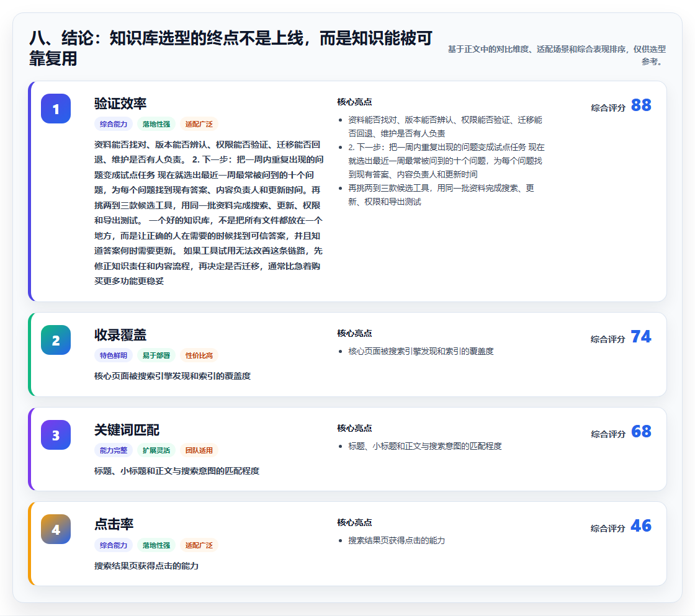695x616 pixels.
Task: Click 关键词匹配 description under its tags
Action: [176, 471]
